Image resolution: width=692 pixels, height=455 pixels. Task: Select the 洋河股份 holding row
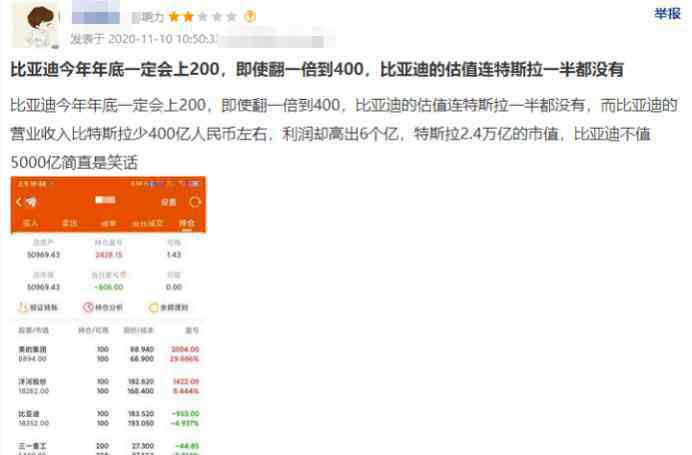(109, 386)
